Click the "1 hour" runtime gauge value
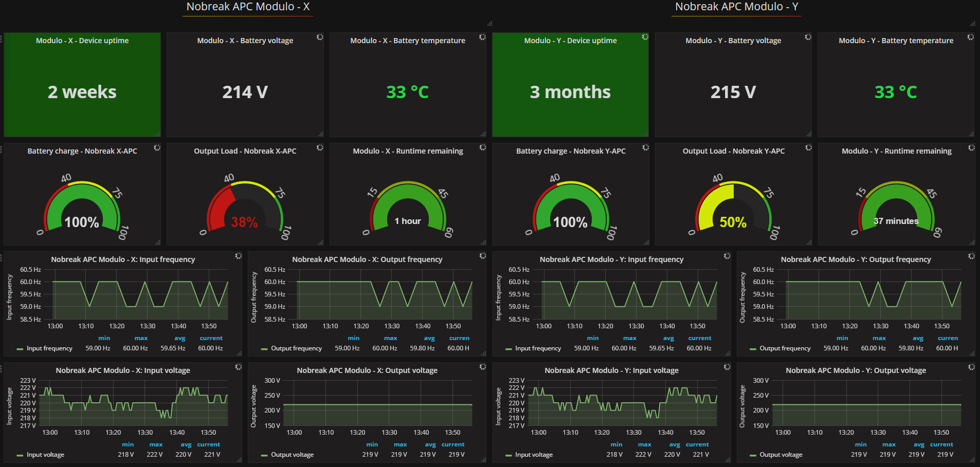The image size is (980, 467). 408,221
